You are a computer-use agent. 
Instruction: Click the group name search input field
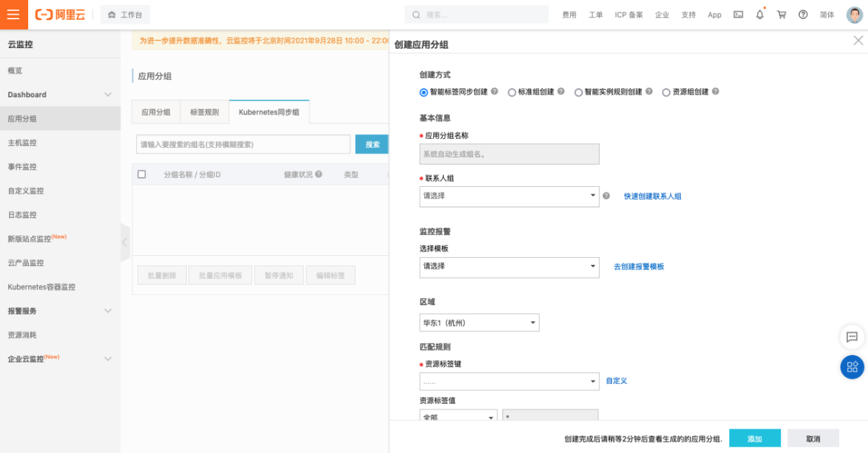243,144
